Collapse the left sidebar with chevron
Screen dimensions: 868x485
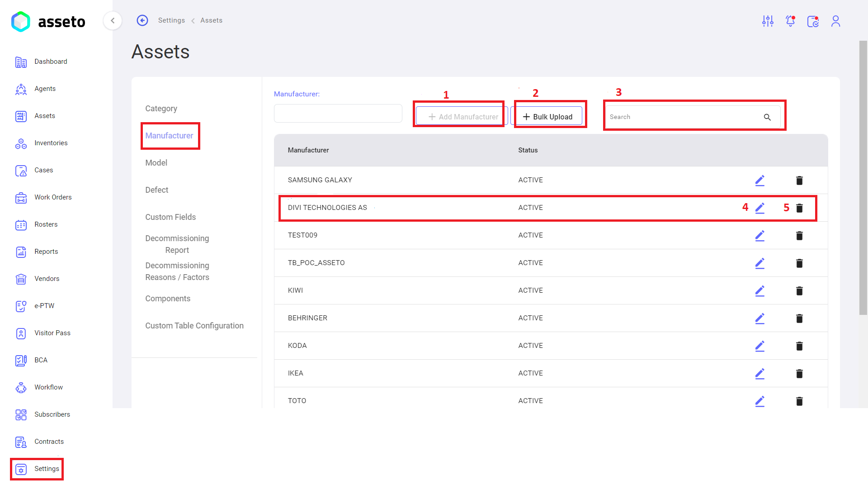[113, 20]
